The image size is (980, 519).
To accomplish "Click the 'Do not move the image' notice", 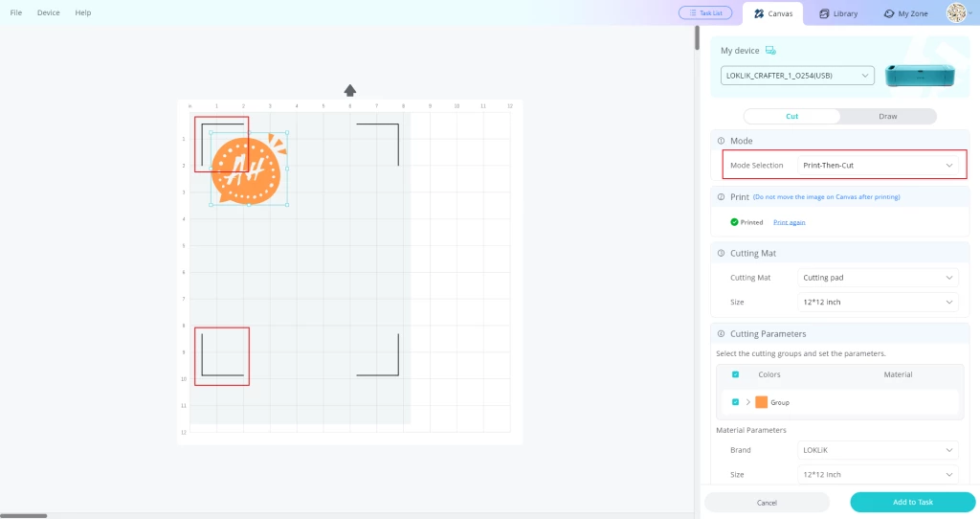I will [x=827, y=197].
